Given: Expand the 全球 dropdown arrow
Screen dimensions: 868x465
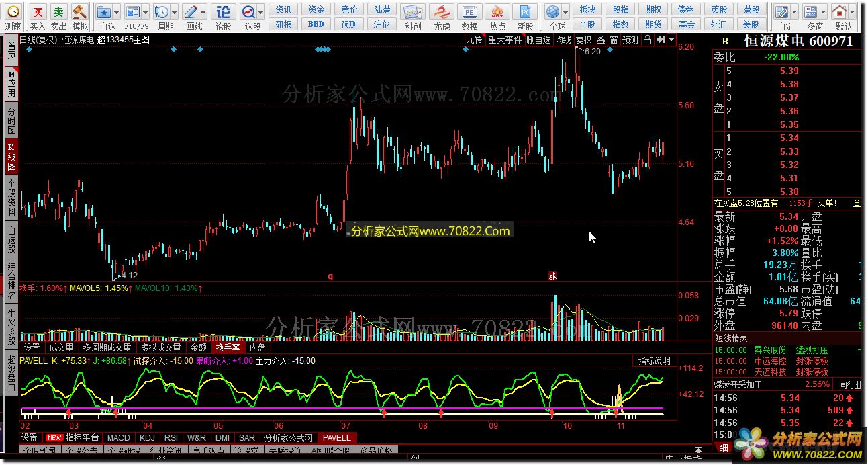Looking at the screenshot, I should click(566, 12).
